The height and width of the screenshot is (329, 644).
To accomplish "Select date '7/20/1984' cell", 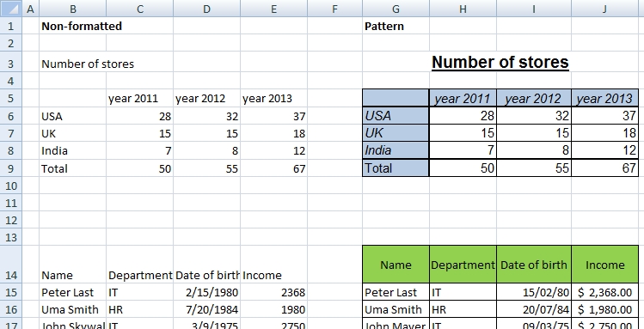I will (x=206, y=309).
